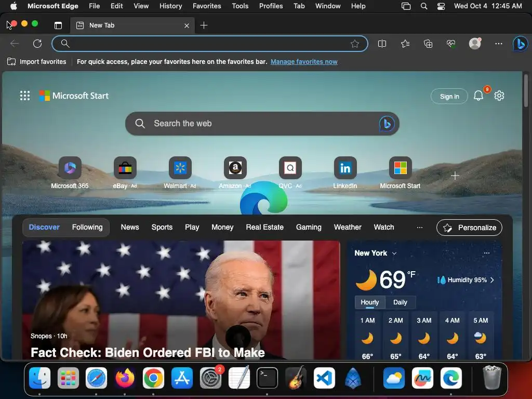Screen dimensions: 532x399
Task: Open split screen icon in toolbar
Action: pyautogui.click(x=382, y=44)
